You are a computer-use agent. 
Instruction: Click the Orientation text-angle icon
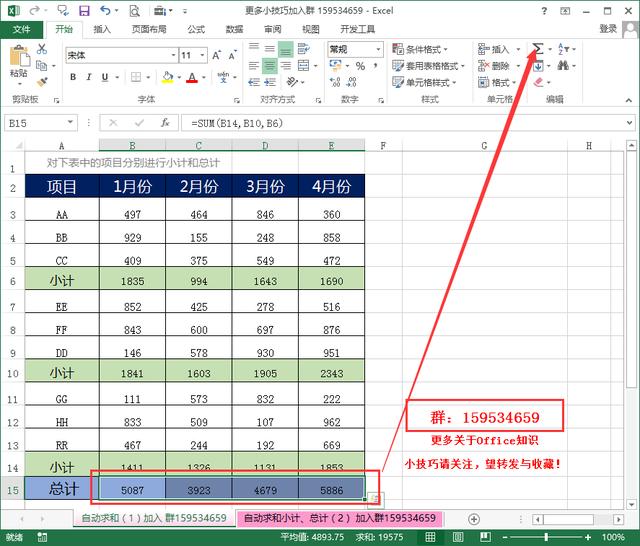point(292,82)
